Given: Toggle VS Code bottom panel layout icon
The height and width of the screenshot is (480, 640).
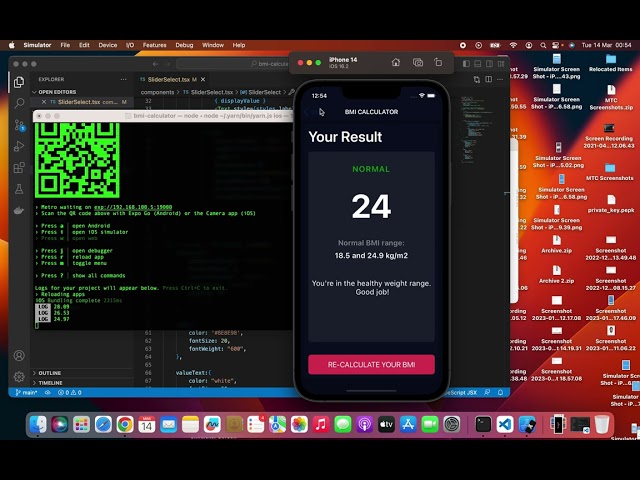Looking at the screenshot, I should [478, 64].
